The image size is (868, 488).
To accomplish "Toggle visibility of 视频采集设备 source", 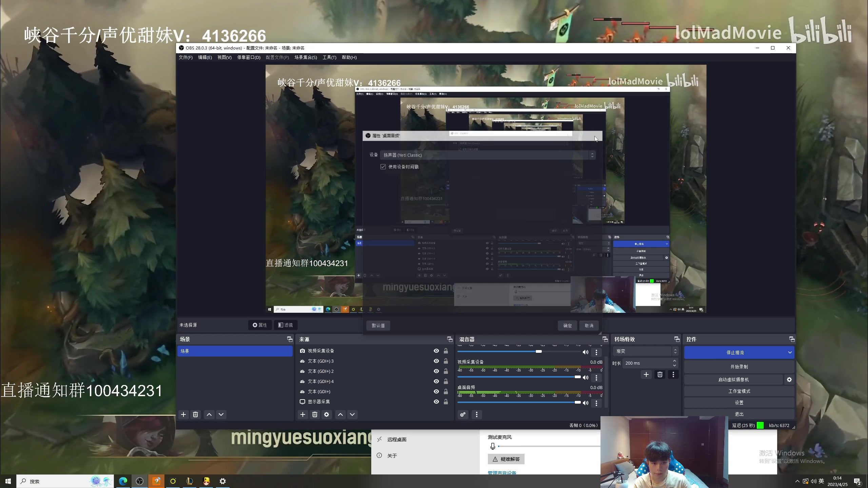I will pyautogui.click(x=436, y=351).
